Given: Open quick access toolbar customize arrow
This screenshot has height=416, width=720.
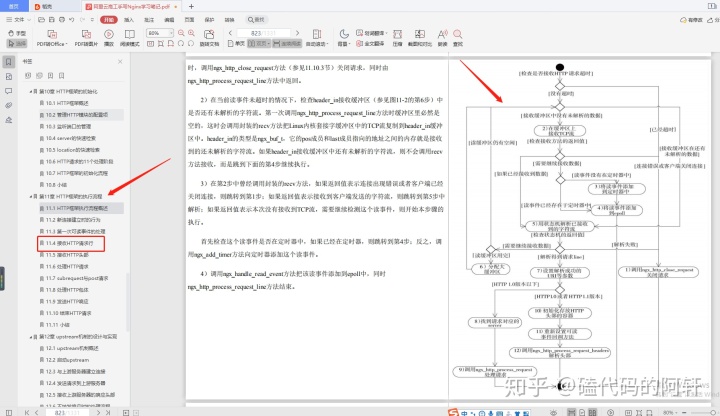Looking at the screenshot, I should point(92,20).
